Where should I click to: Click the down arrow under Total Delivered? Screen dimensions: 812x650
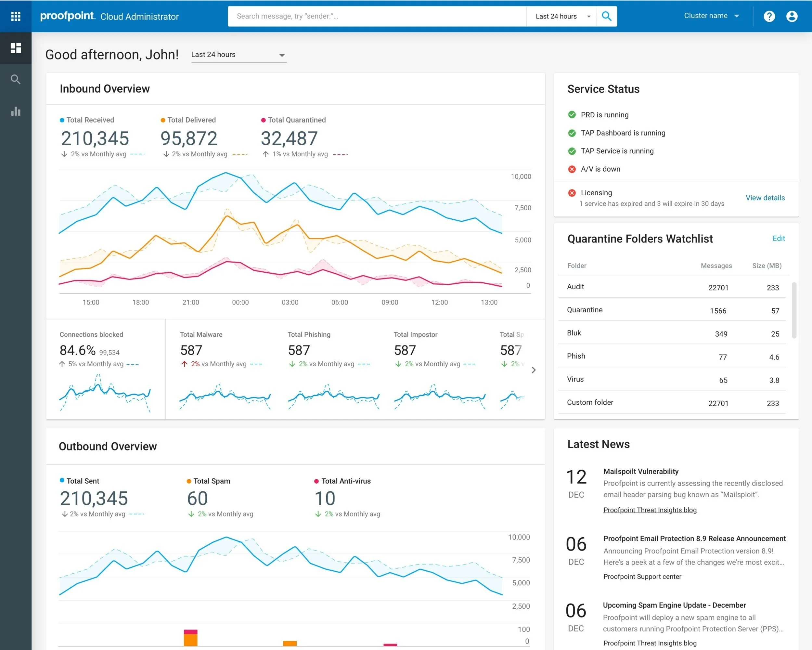pos(166,154)
